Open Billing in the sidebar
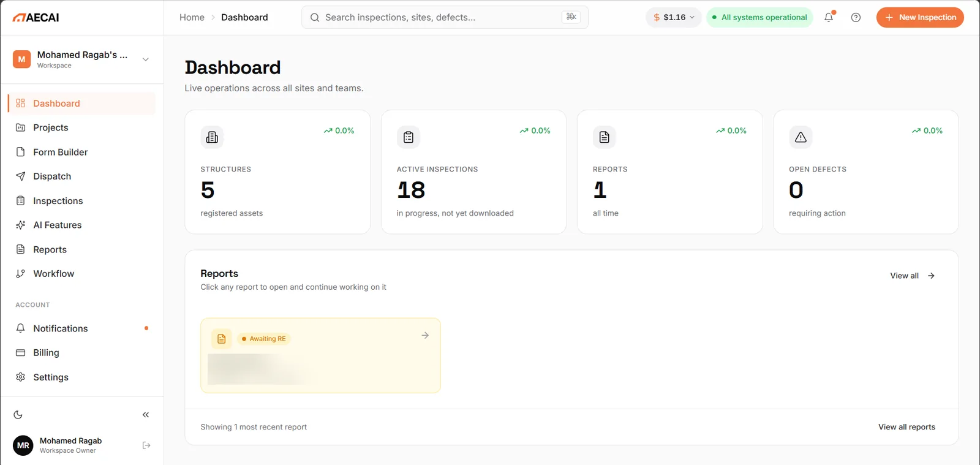This screenshot has width=980, height=465. click(81, 353)
